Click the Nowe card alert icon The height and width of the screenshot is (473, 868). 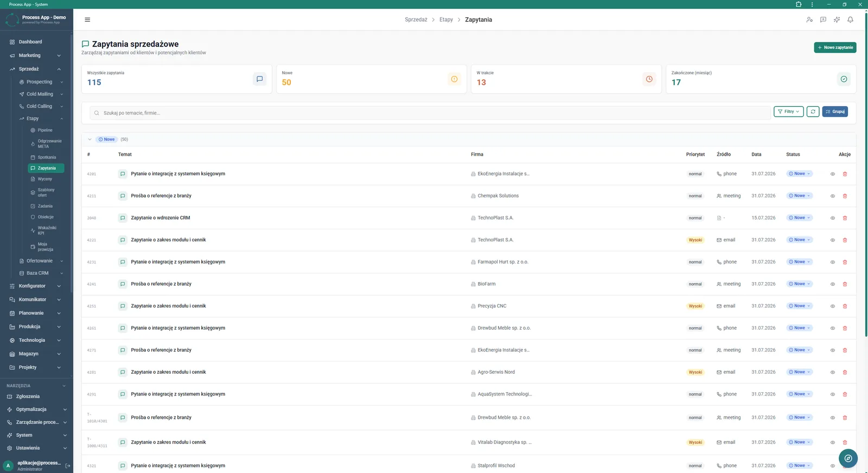(x=454, y=79)
